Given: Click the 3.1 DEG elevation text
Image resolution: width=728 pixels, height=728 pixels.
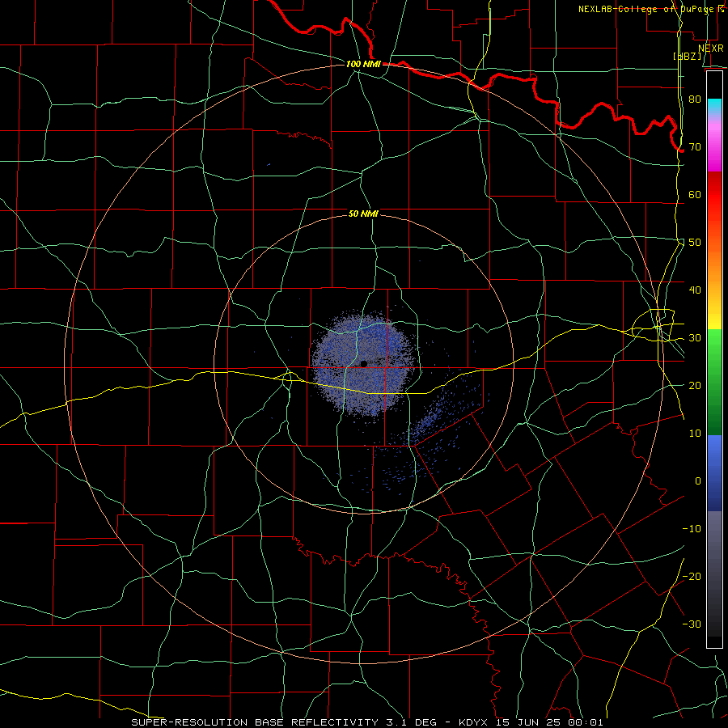Looking at the screenshot, I should (x=412, y=722).
